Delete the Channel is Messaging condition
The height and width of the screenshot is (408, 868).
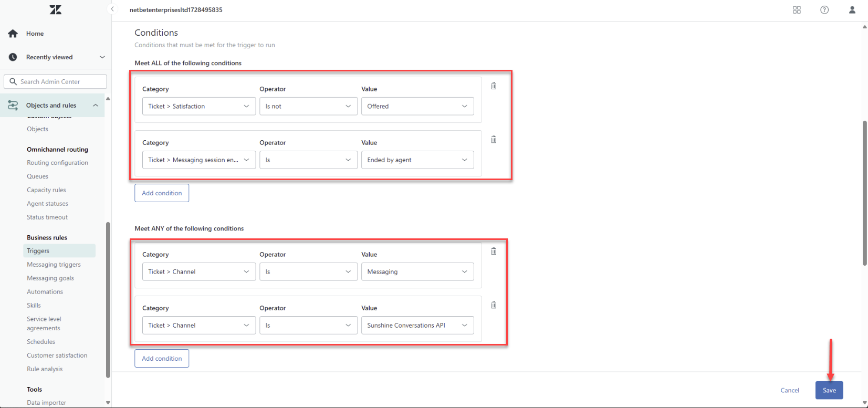point(494,252)
